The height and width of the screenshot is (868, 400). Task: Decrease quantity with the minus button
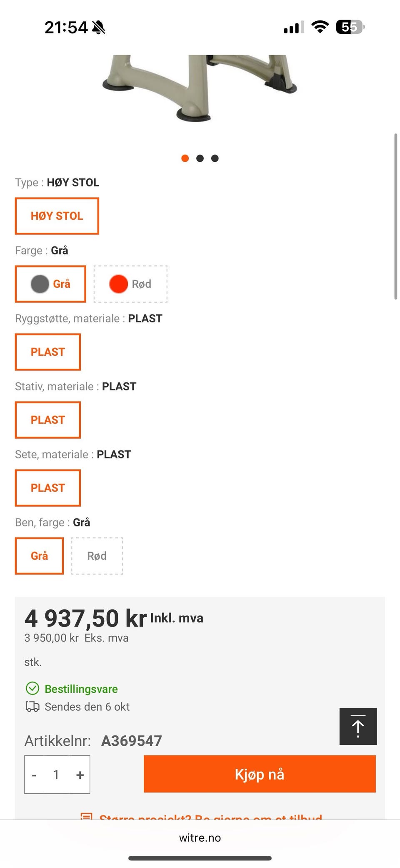coord(34,775)
